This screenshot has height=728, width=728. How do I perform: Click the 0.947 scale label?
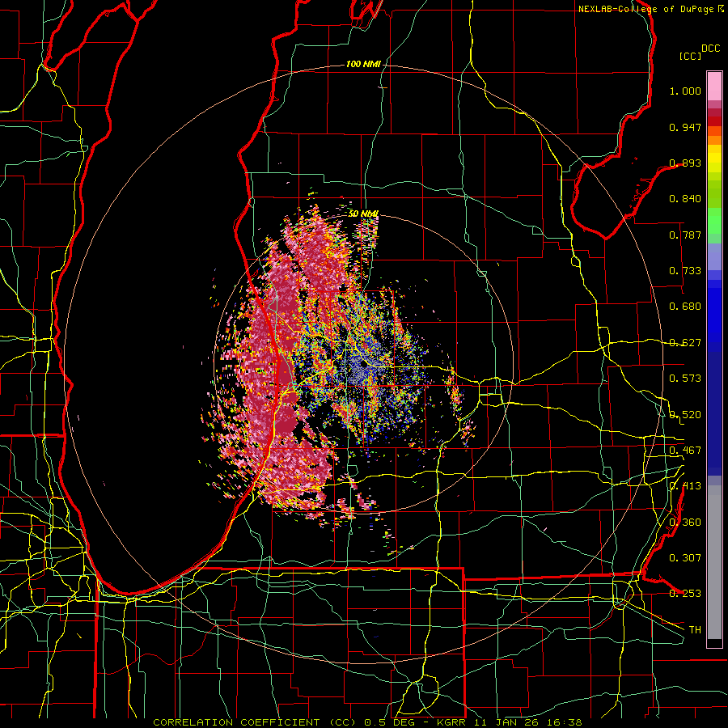685,127
